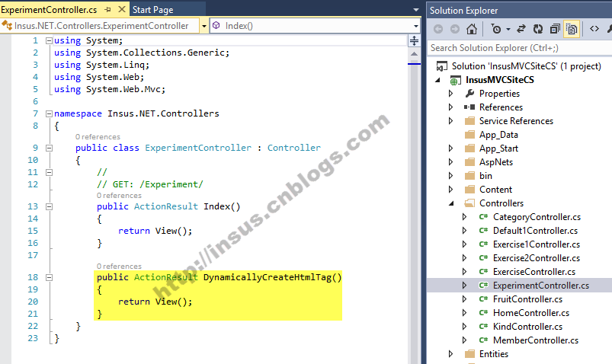612x364 pixels.
Task: Click the Home icon in Solution Explorer
Action: click(472, 29)
